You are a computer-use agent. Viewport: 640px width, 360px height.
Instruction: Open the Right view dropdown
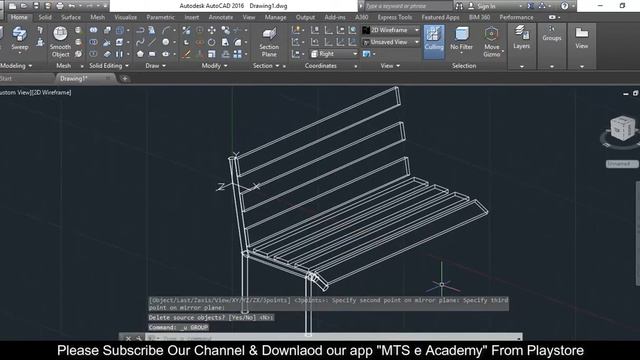pos(334,54)
